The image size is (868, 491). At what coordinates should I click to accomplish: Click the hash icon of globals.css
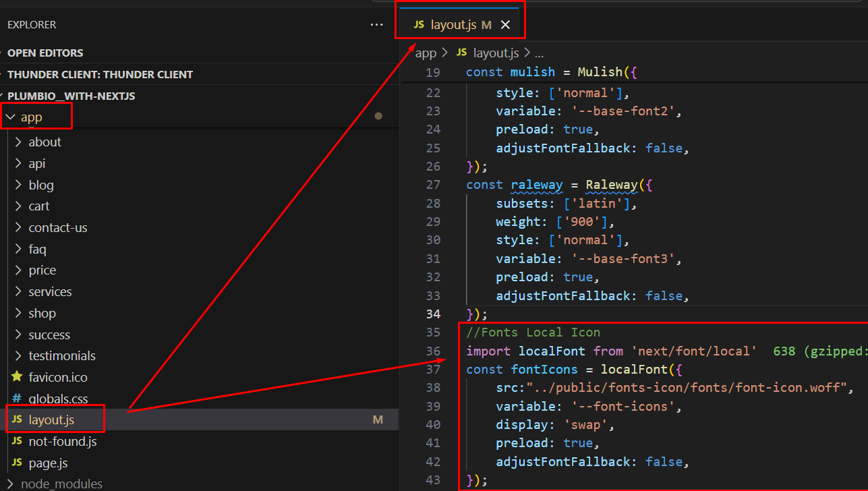click(x=17, y=399)
